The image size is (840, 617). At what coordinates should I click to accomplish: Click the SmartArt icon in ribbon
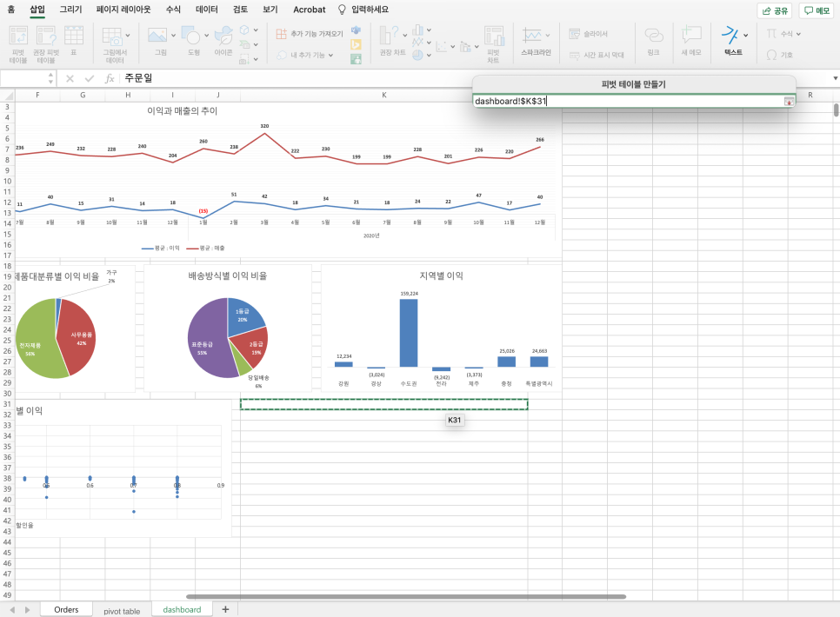pyautogui.click(x=244, y=44)
